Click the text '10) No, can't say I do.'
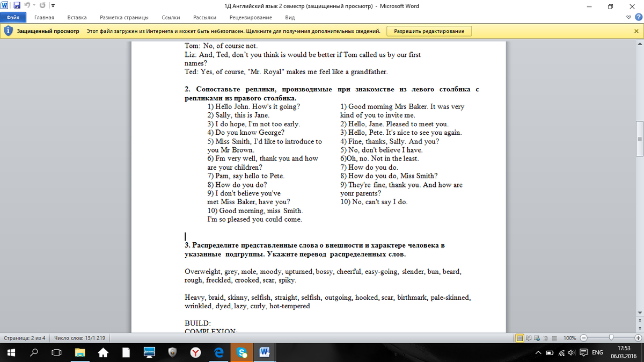 pos(374,202)
